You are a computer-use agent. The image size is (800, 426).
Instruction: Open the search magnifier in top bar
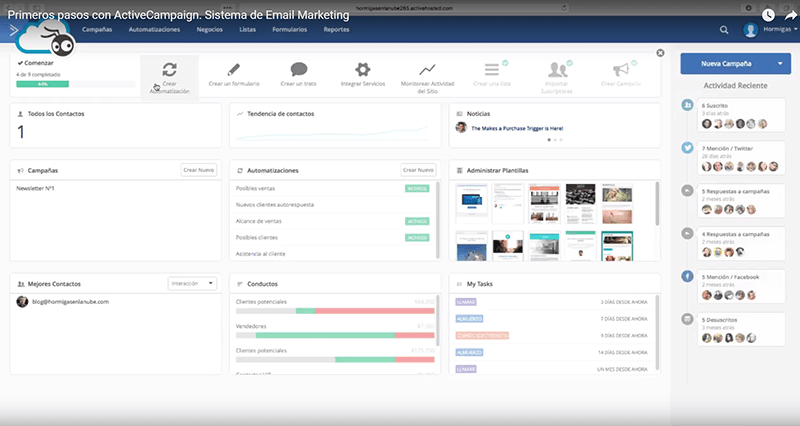click(x=724, y=30)
